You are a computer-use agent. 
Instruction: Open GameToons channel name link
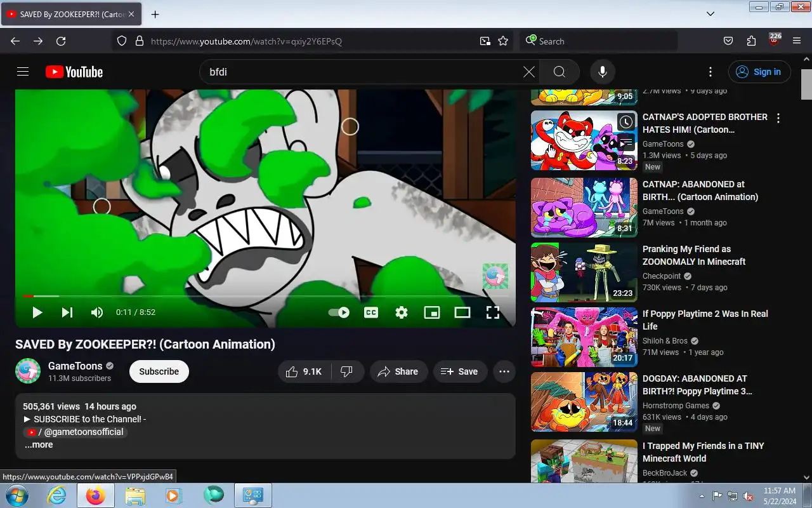(75, 366)
